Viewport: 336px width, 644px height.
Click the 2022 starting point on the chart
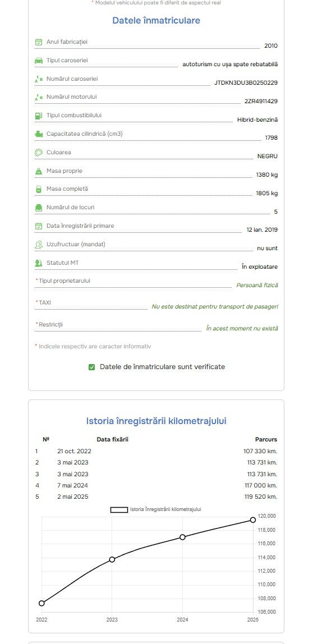pyautogui.click(x=42, y=604)
